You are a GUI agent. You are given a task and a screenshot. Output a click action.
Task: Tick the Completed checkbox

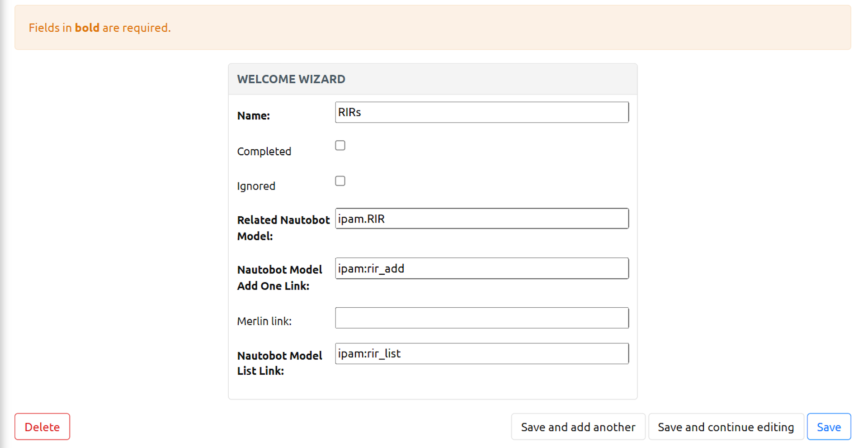[x=340, y=145]
